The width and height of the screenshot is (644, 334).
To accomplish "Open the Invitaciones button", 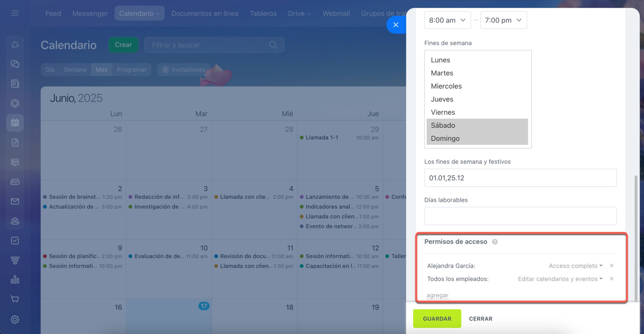I will pyautogui.click(x=184, y=69).
